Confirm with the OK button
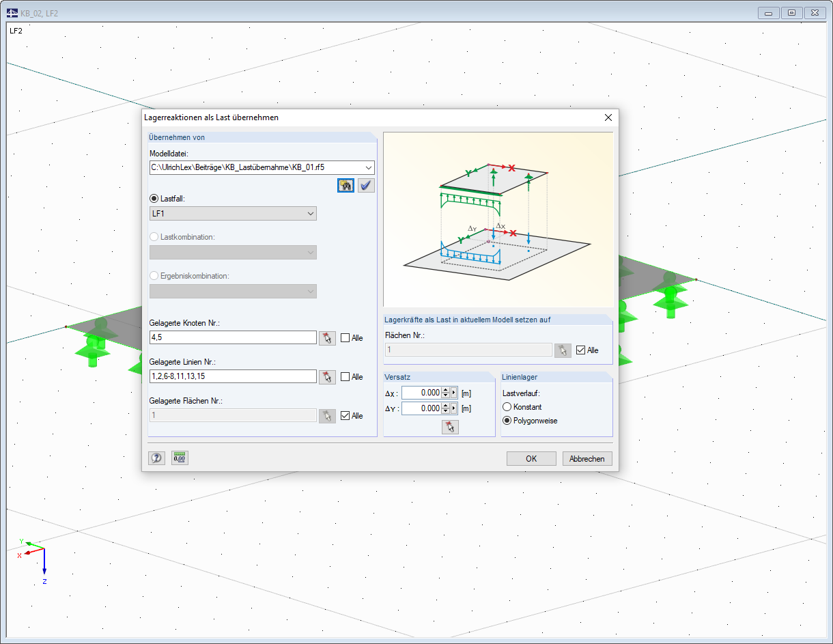833x644 pixels. coord(531,459)
